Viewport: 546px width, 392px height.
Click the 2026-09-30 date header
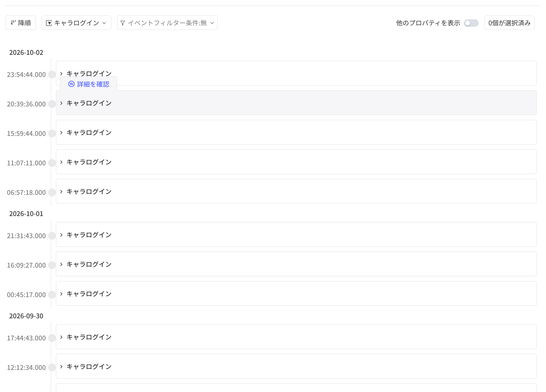26,316
